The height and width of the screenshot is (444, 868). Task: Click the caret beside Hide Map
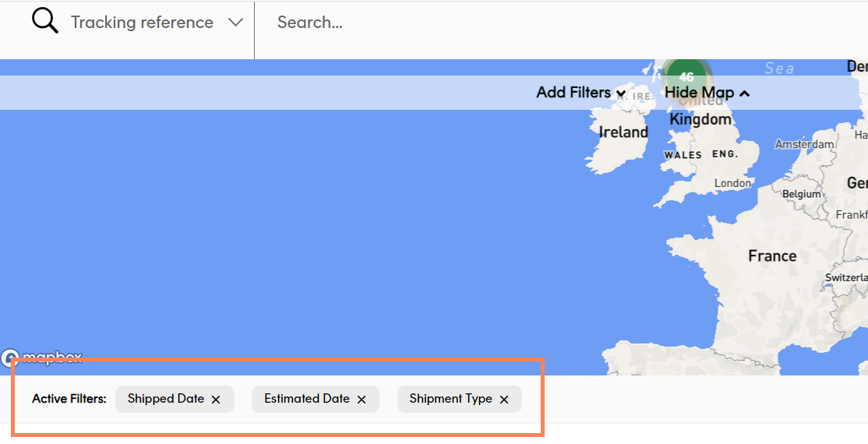pyautogui.click(x=745, y=93)
